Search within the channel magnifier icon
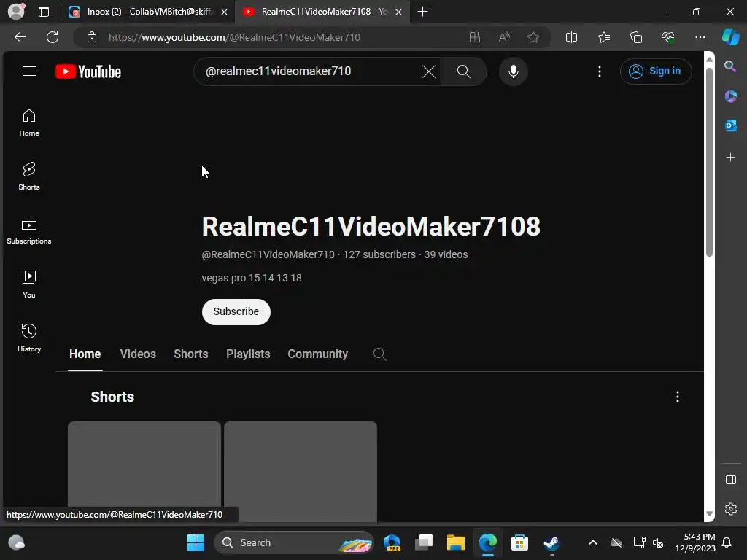Image resolution: width=747 pixels, height=560 pixels. 379,354
